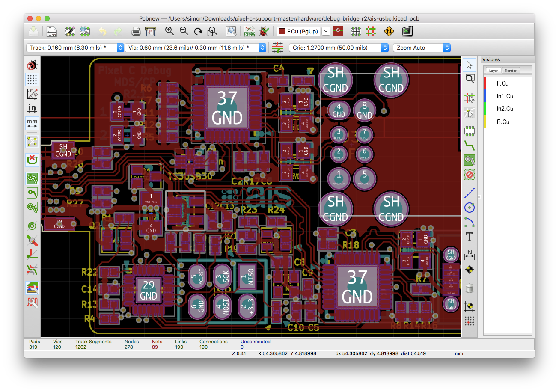Select the Route tracks tool
The width and height of the screenshot is (559, 392).
tap(470, 146)
